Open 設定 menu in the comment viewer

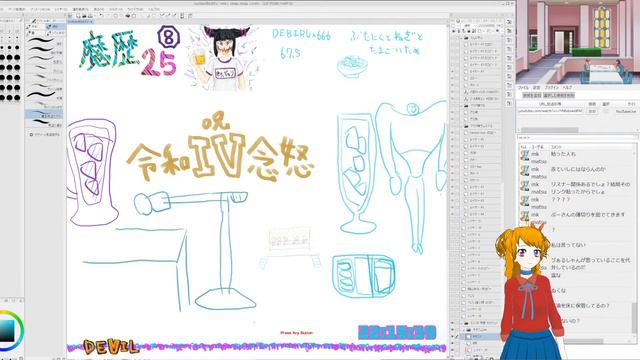click(x=536, y=88)
